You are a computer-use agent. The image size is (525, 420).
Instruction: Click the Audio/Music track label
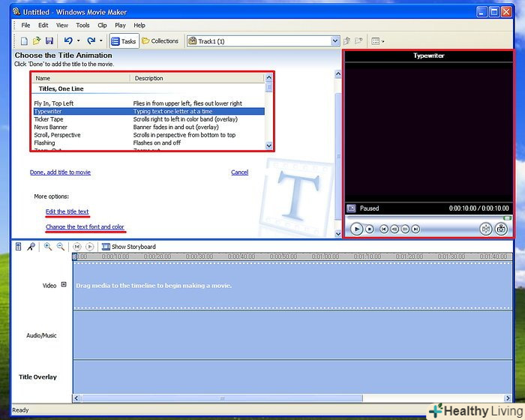click(41, 335)
